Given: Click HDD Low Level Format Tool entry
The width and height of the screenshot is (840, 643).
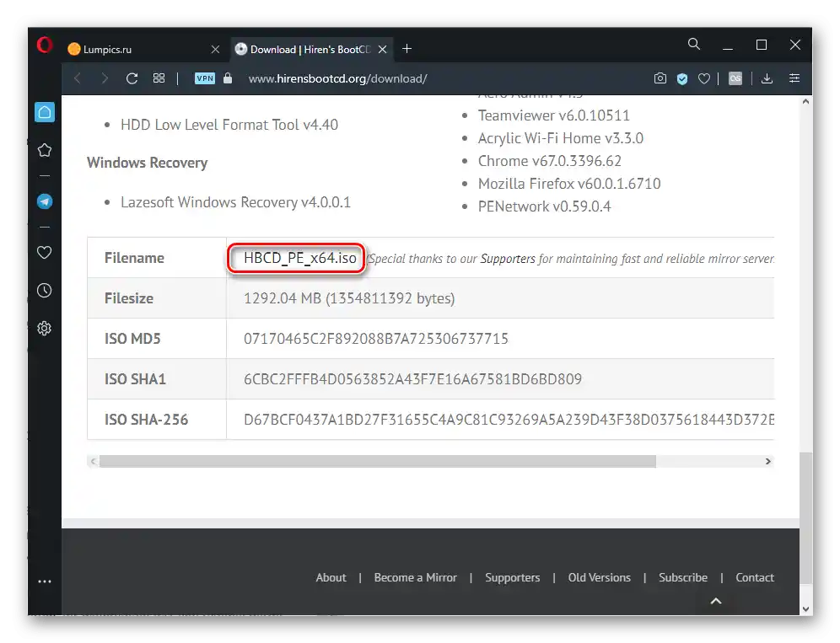Looking at the screenshot, I should point(229,125).
